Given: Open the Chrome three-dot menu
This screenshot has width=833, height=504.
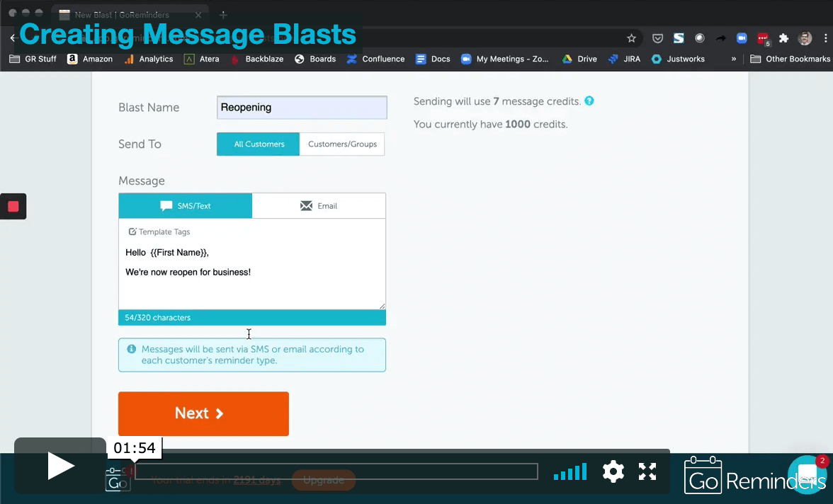Looking at the screenshot, I should (x=827, y=38).
